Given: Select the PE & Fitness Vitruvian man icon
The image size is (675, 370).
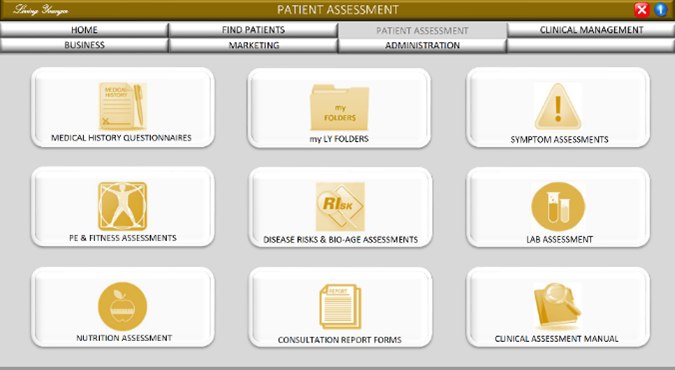Looking at the screenshot, I should pos(123,206).
